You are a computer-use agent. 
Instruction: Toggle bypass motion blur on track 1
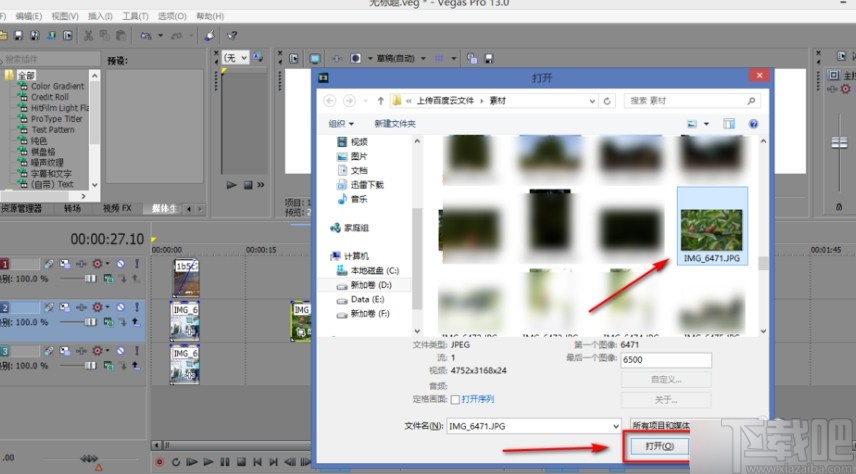(49, 264)
